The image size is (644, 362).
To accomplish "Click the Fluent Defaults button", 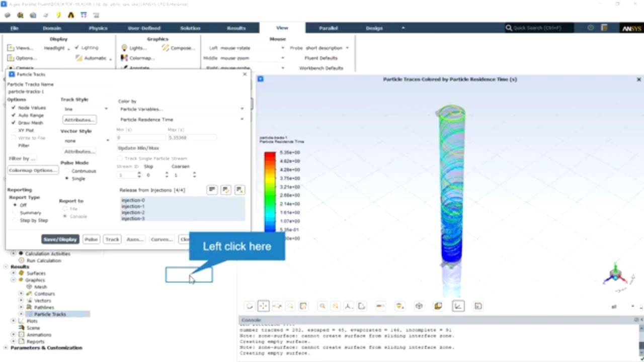I will pos(321,58).
